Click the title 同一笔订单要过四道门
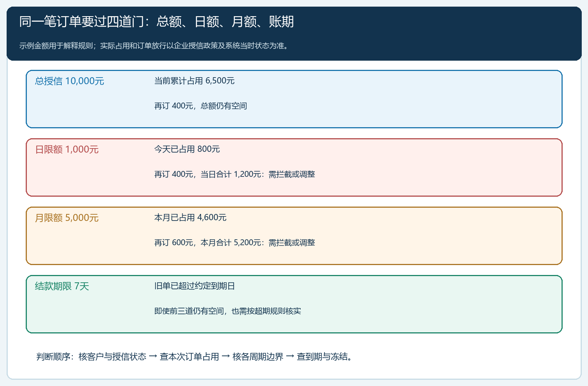The height and width of the screenshot is (386, 588). 157,22
